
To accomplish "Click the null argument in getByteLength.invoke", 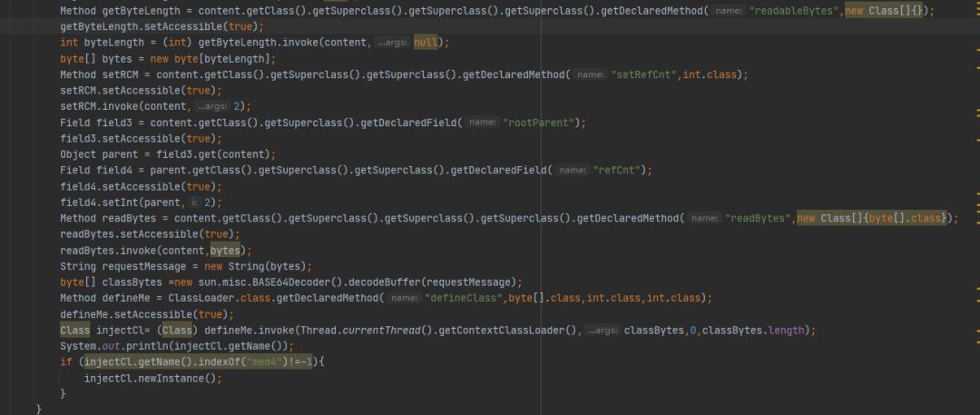I will [426, 43].
